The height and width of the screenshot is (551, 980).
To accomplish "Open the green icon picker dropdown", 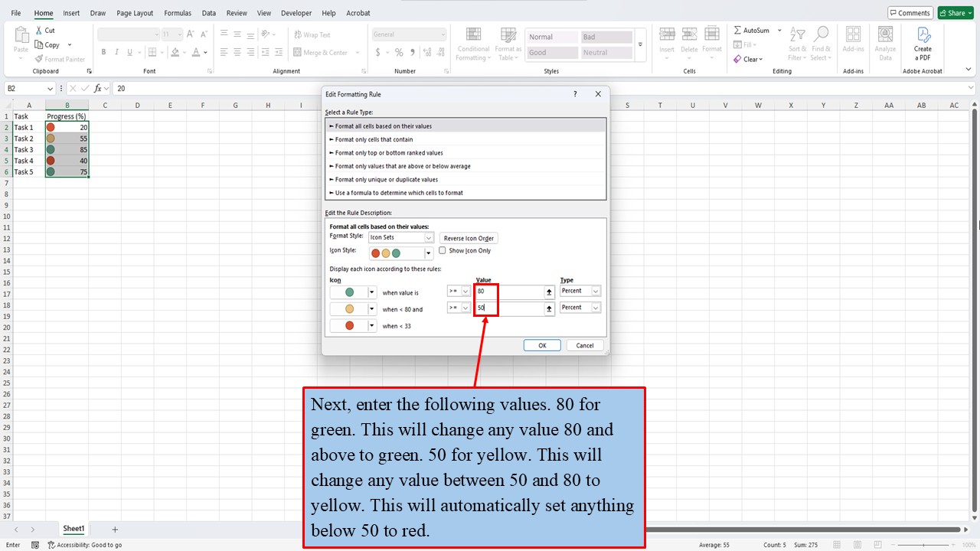I will [372, 292].
